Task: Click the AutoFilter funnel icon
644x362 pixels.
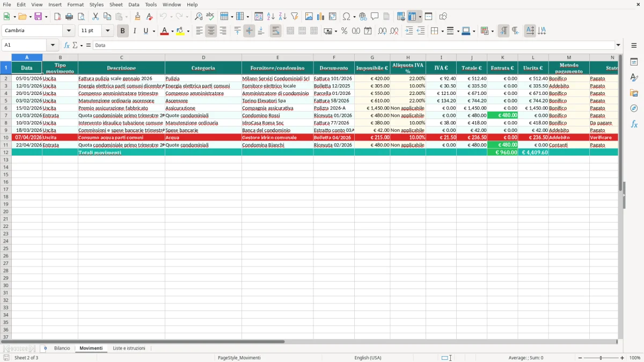Action: point(295,17)
